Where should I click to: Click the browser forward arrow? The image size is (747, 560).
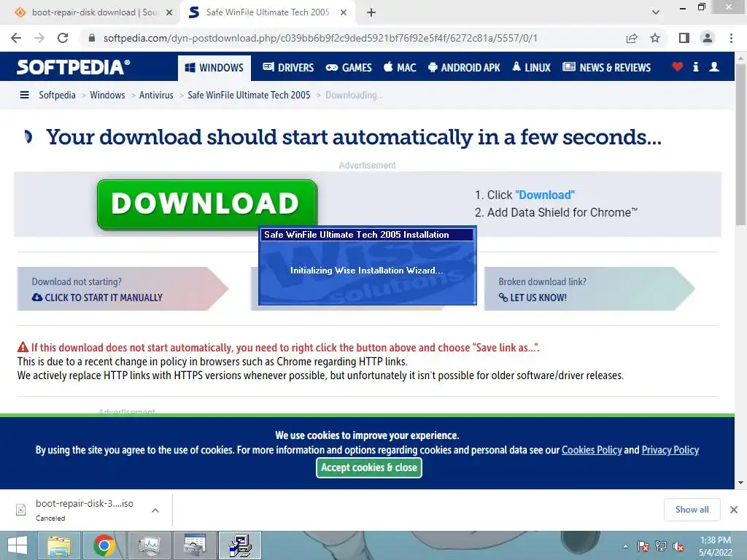pyautogui.click(x=39, y=38)
